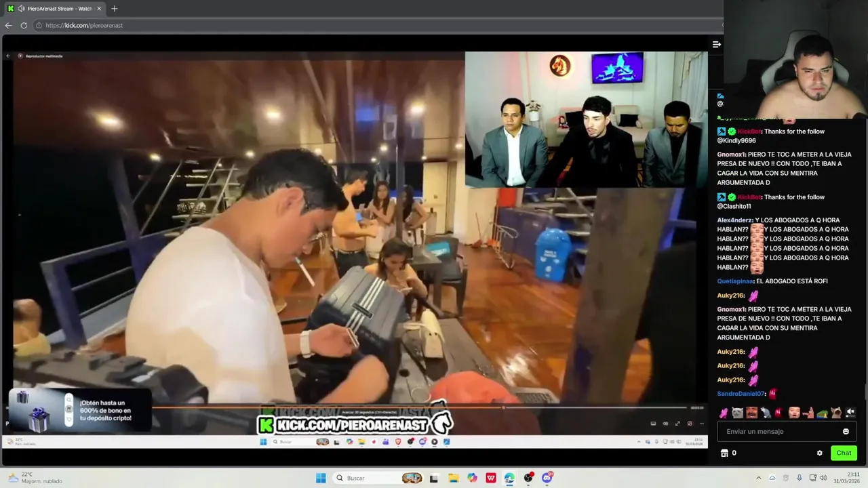Click Quetiapinaa username in chat
This screenshot has width=868, height=488.
[x=735, y=281]
